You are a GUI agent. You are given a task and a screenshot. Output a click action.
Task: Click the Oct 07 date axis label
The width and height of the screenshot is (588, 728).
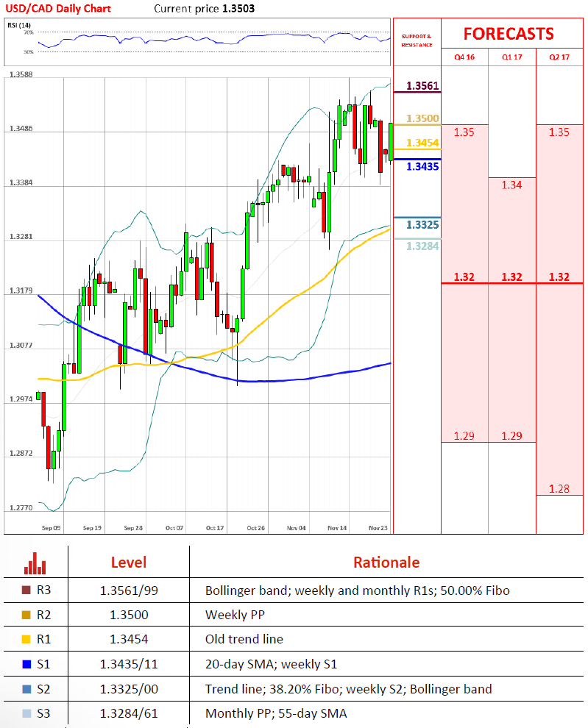tap(174, 528)
